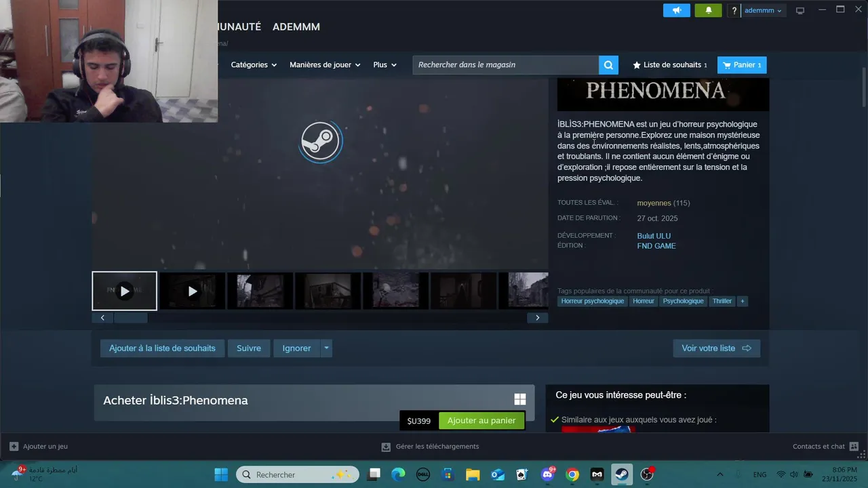Open File Explorer from the taskbar
Screen dimensions: 868x488
[x=473, y=474]
